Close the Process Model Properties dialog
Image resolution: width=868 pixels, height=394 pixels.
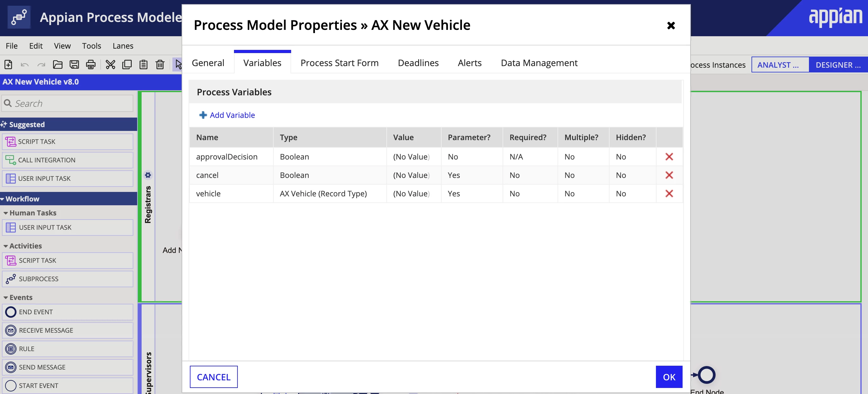pos(671,25)
